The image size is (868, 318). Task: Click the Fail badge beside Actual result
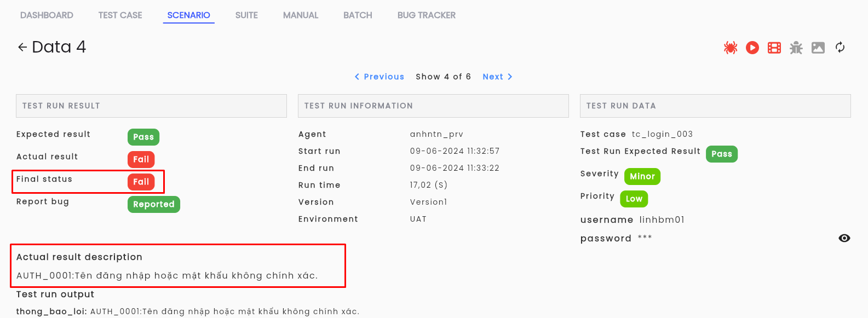click(141, 159)
